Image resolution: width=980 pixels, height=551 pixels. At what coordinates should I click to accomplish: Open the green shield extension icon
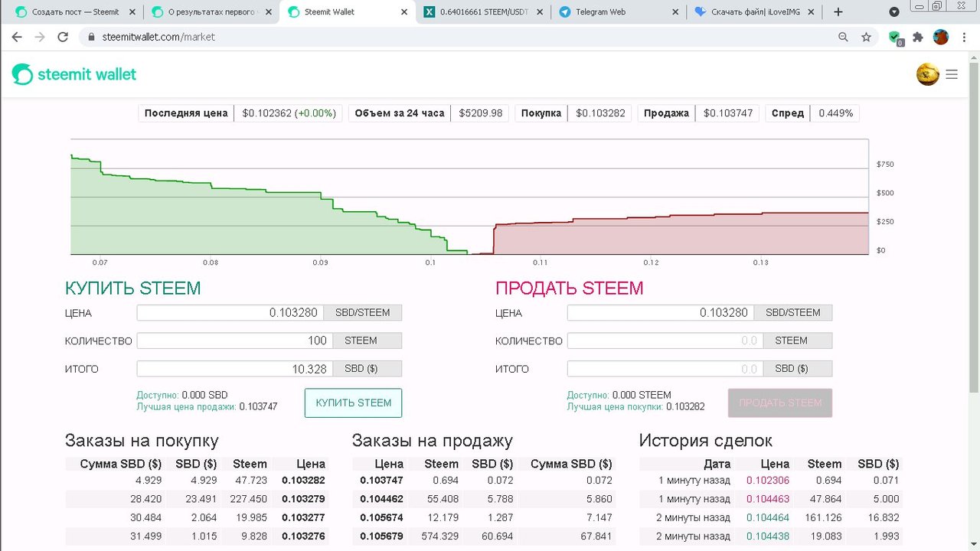(895, 37)
